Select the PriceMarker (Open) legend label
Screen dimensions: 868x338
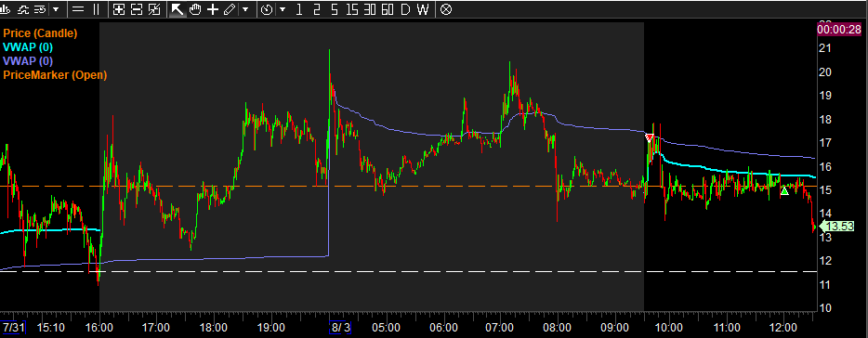(x=55, y=74)
